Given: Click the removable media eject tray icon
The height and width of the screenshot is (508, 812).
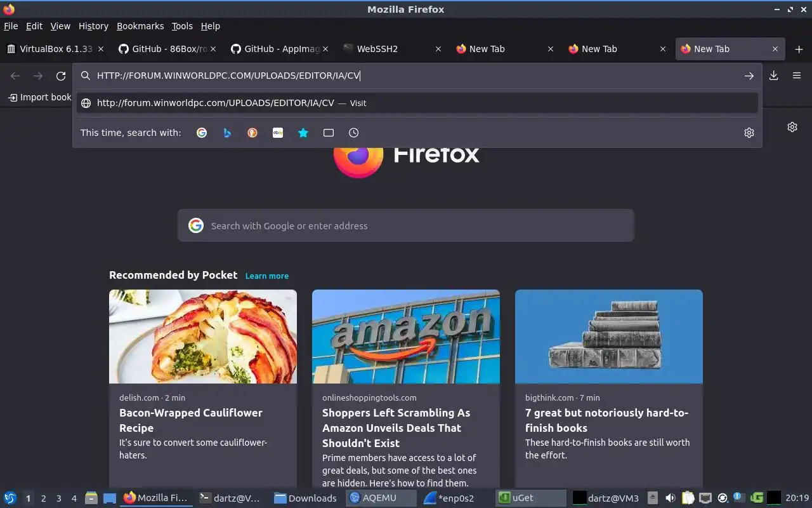Looking at the screenshot, I should [653, 498].
